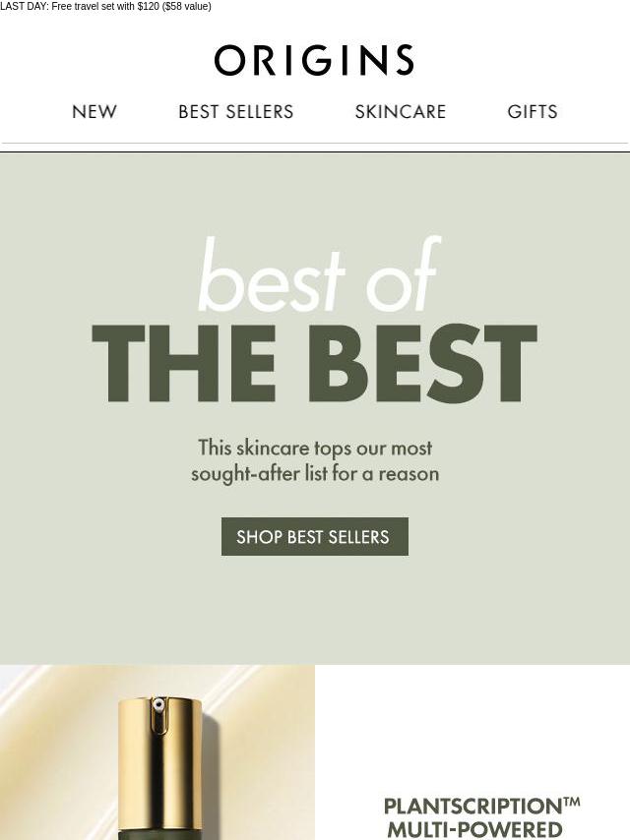630x840 pixels.
Task: Click the trademark symbol after PLANTSCRIPTION
Action: 572,802
